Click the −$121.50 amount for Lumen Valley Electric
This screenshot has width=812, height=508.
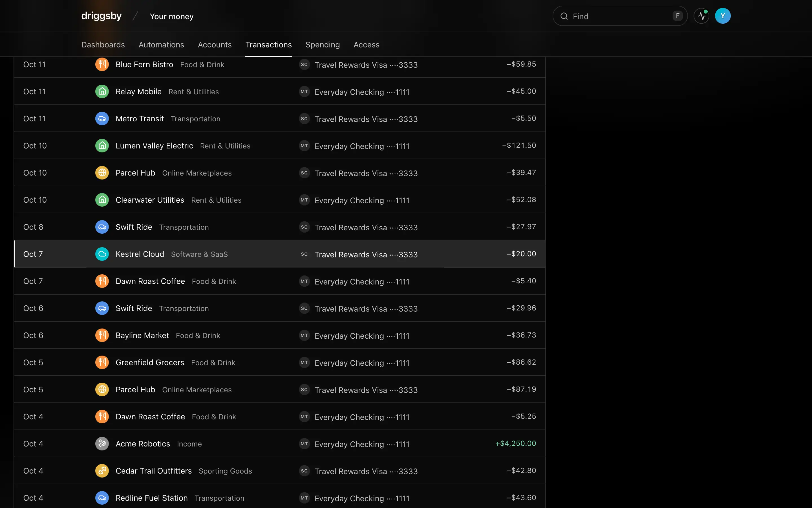(x=519, y=145)
